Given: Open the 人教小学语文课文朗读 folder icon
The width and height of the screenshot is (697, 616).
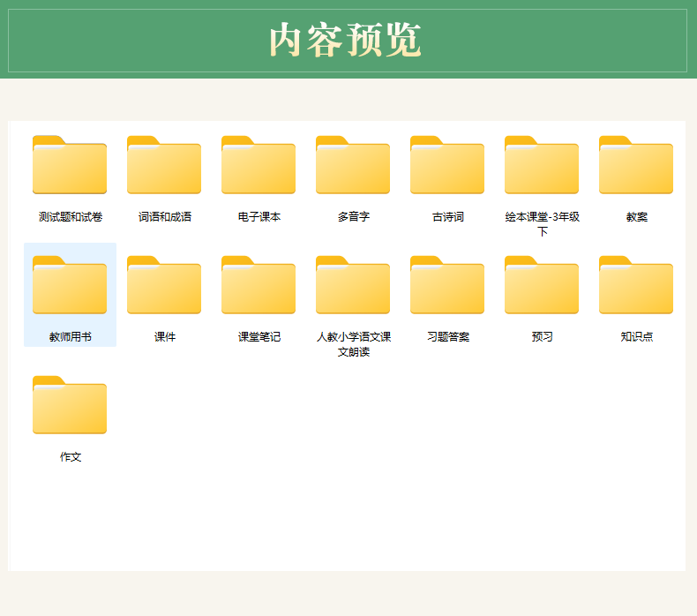Looking at the screenshot, I should coord(353,285).
